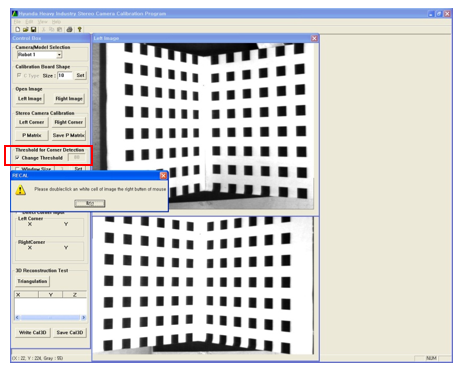Toggle the Change Threshold checkbox
This screenshot has height=371, width=460.
tap(17, 158)
